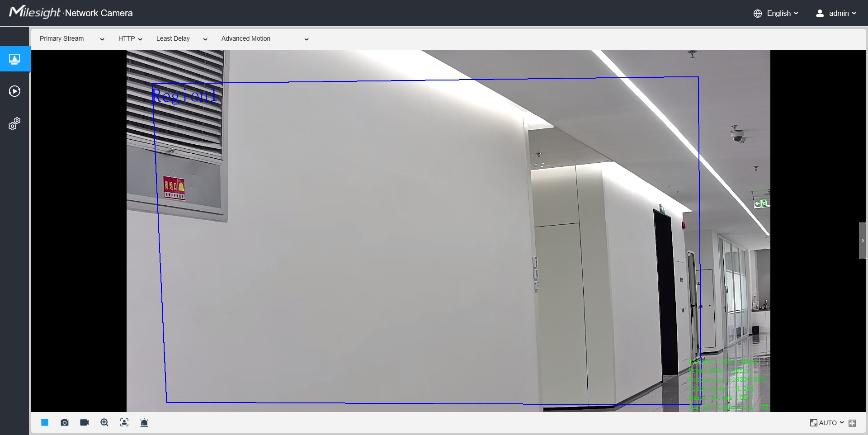Trigger the manual alarm siren icon
Screen dimensions: 868x435
coord(144,422)
